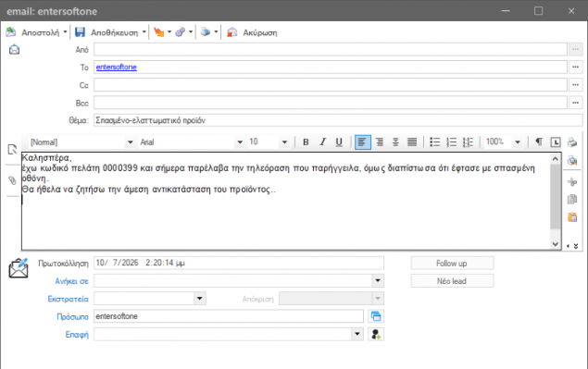588x369 pixels.
Task: Click the message page icon left of editor
Action: coord(12,150)
